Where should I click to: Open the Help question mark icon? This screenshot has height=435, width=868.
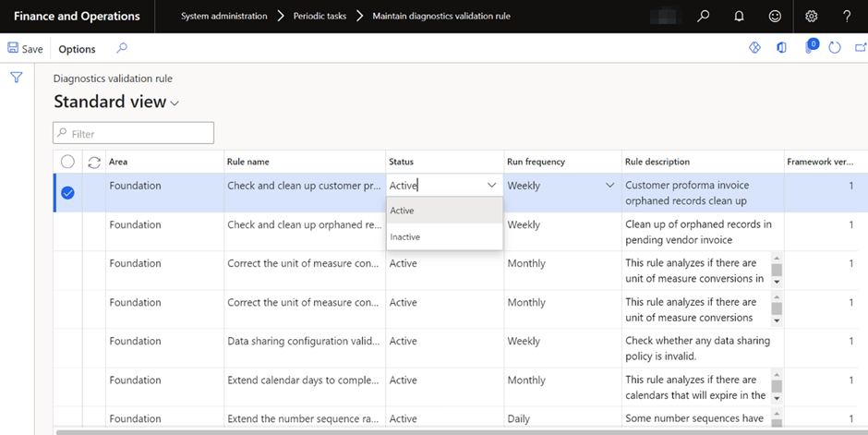847,17
